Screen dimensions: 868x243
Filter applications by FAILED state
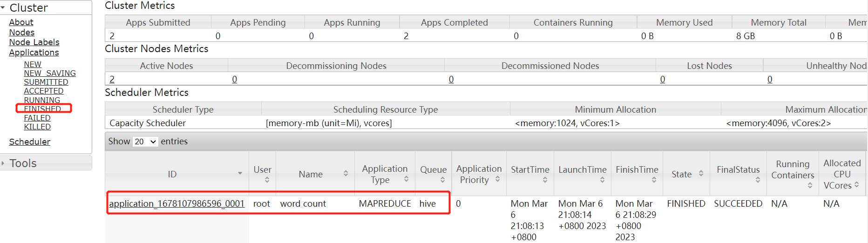[x=37, y=118]
